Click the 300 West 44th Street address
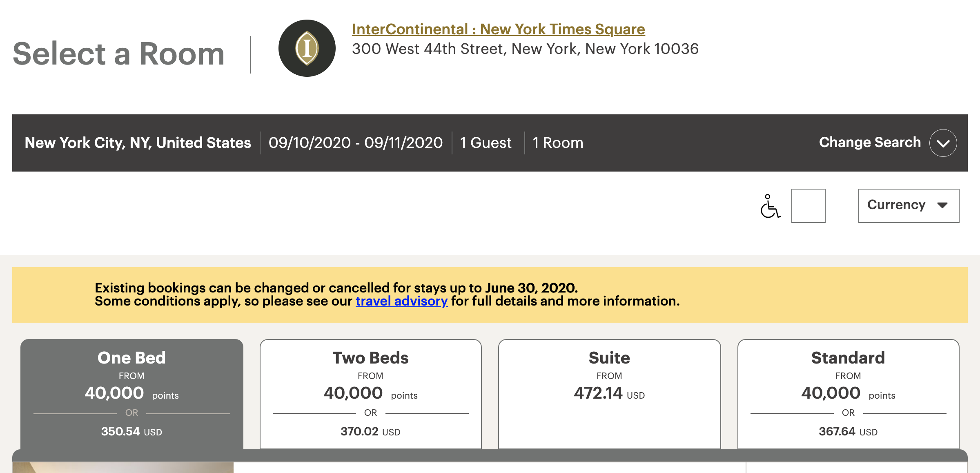The height and width of the screenshot is (473, 980). click(x=525, y=49)
